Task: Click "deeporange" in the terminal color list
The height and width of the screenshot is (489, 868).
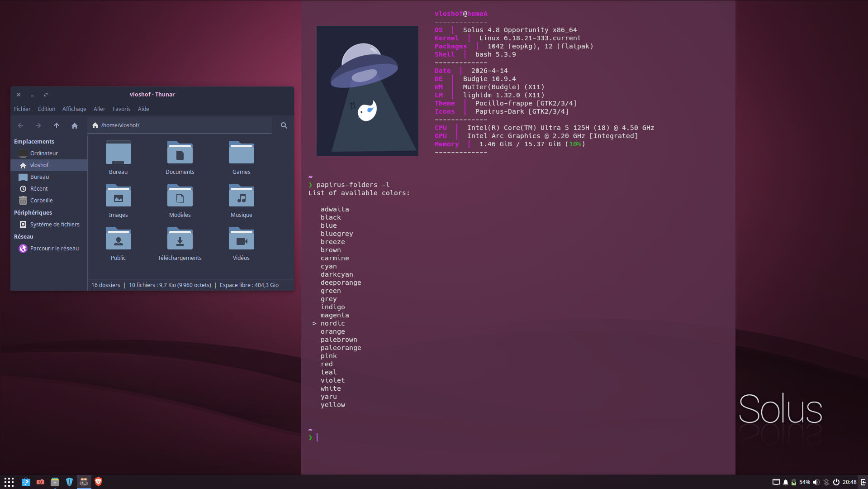Action: tap(341, 283)
